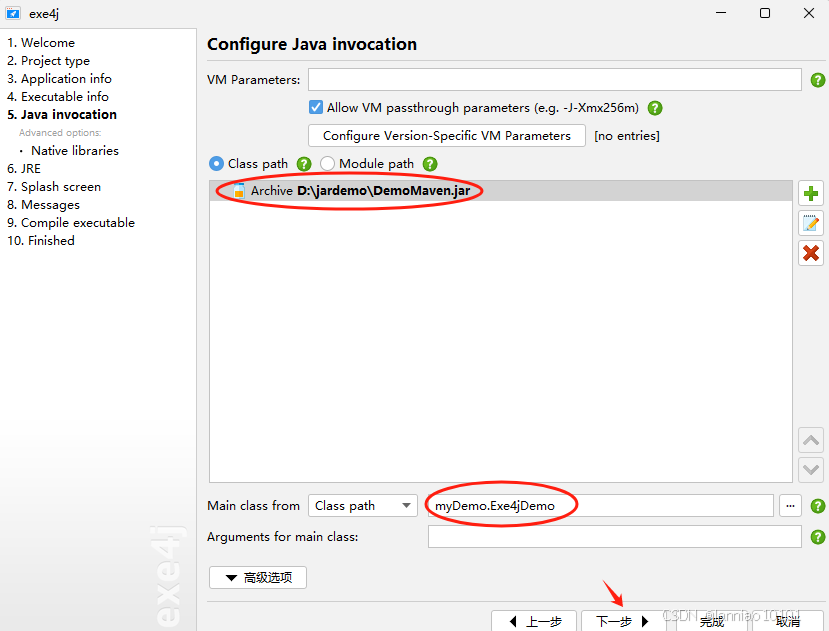The width and height of the screenshot is (829, 631).
Task: Move class path entry up
Action: (x=810, y=440)
